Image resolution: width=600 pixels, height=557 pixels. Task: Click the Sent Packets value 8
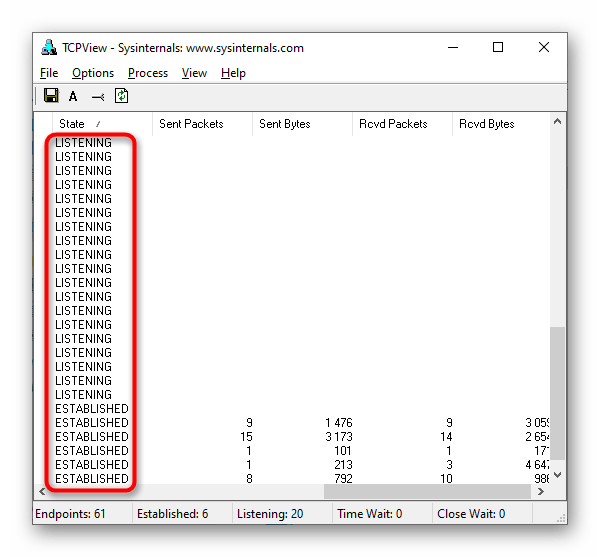[x=249, y=479]
